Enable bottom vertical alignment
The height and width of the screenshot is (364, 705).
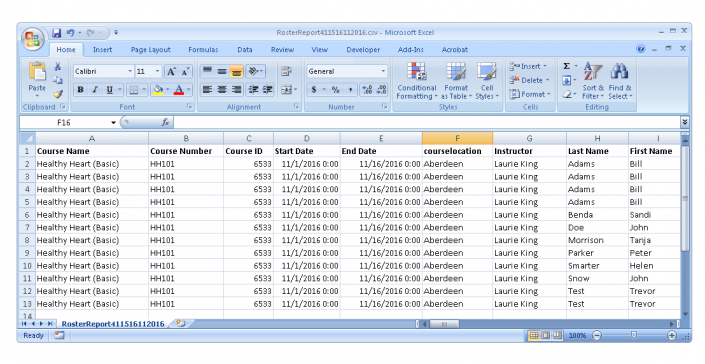click(x=236, y=71)
